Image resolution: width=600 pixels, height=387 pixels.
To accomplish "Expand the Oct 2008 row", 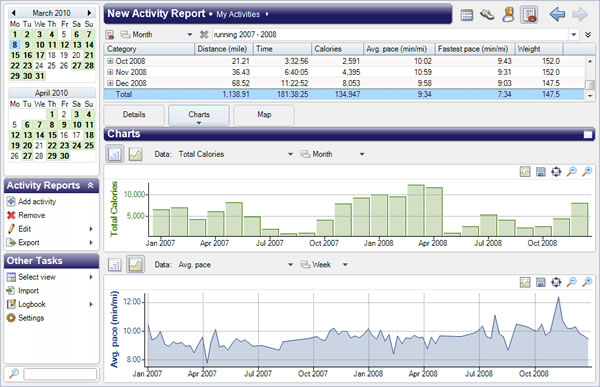I will coord(110,61).
